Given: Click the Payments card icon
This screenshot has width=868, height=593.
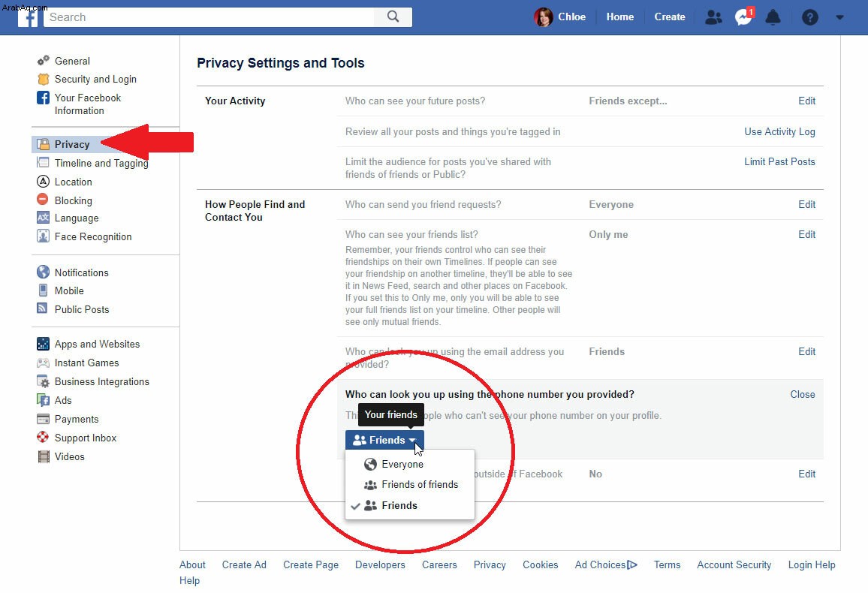Looking at the screenshot, I should (x=44, y=419).
